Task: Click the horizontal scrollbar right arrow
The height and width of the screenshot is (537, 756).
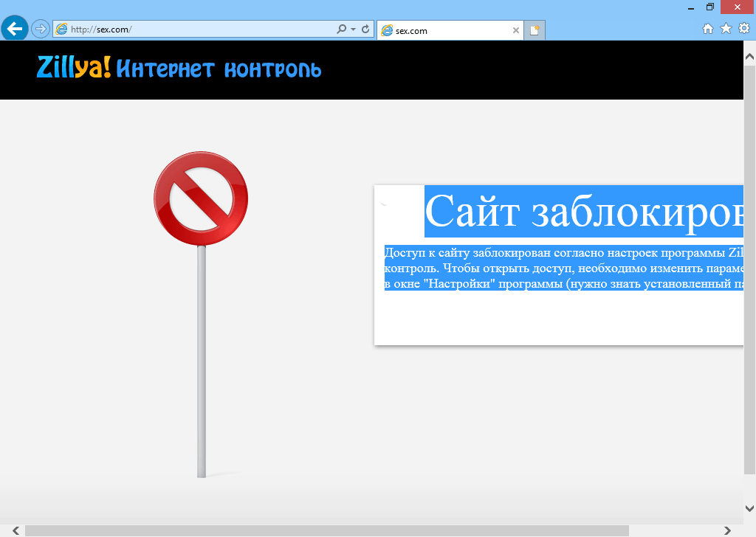Action: click(727, 531)
